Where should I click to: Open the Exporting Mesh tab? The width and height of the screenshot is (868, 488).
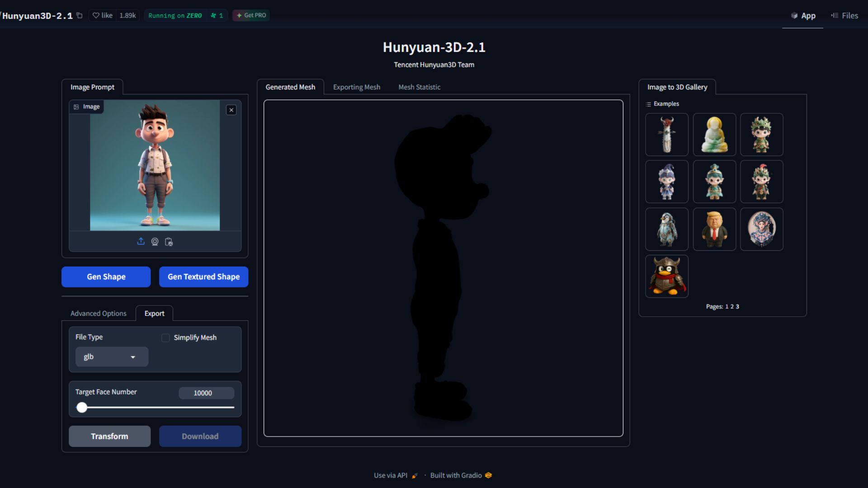[x=356, y=87]
